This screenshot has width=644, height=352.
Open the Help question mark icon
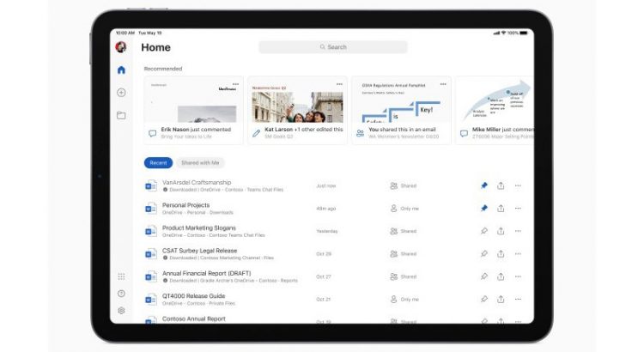pos(121,294)
